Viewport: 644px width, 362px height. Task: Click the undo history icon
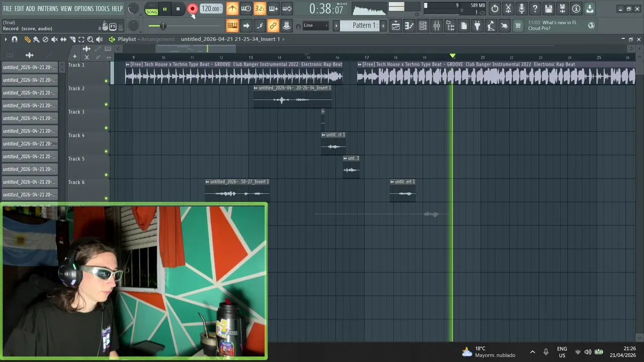pos(495,9)
